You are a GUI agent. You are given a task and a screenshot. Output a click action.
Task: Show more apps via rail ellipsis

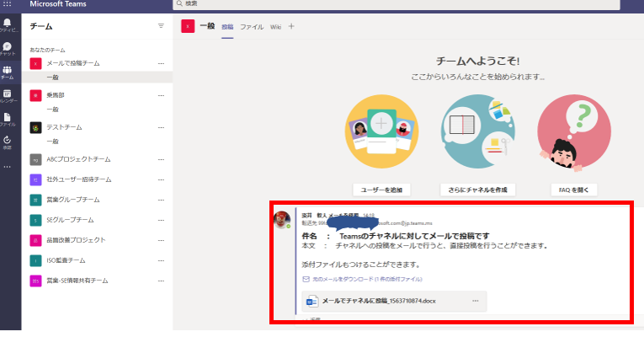point(7,167)
